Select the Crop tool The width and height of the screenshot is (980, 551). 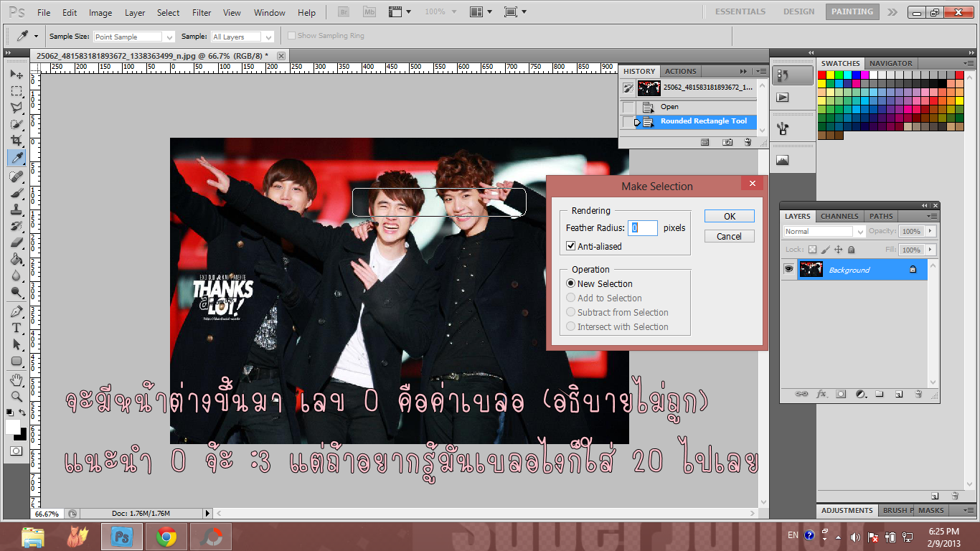pyautogui.click(x=17, y=141)
